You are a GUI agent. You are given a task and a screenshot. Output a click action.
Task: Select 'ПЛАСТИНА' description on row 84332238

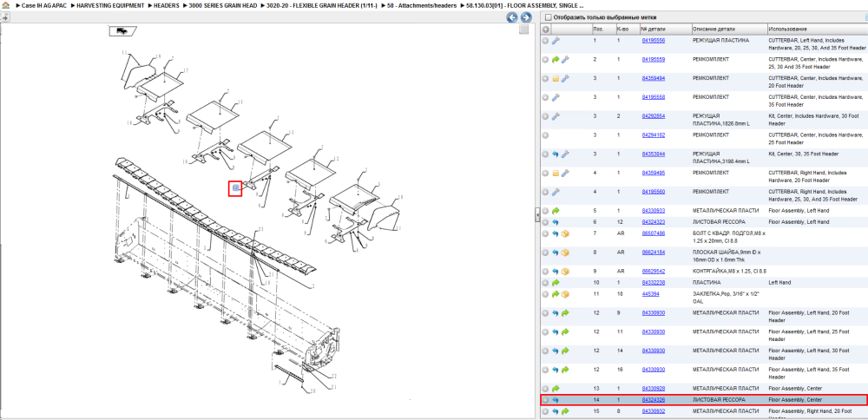tap(707, 282)
